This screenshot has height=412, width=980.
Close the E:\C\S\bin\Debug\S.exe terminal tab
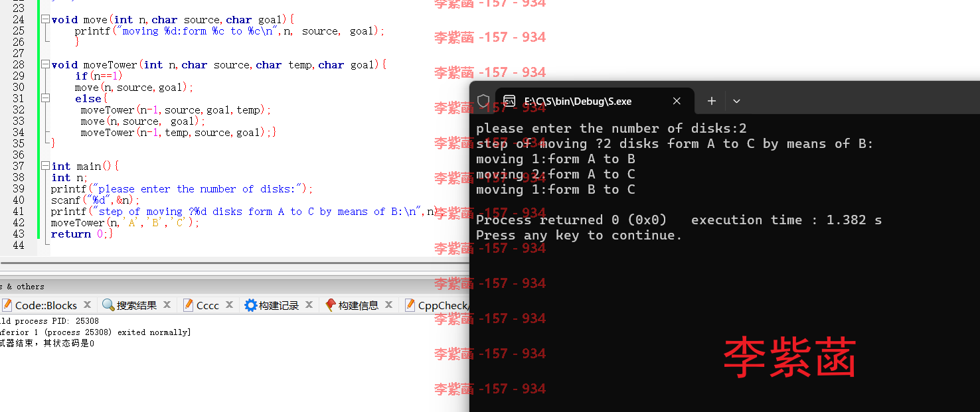coord(677,101)
